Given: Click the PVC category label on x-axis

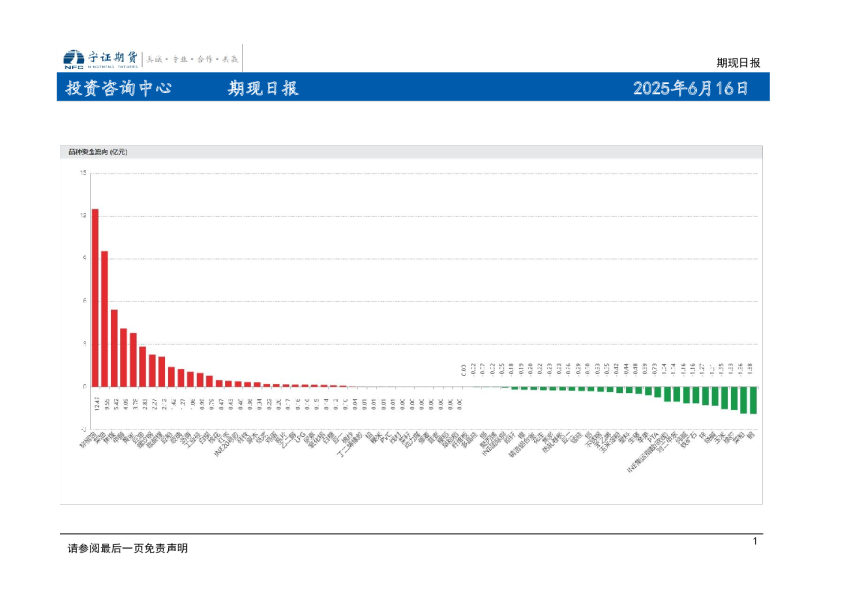Looking at the screenshot, I should coord(384,437).
